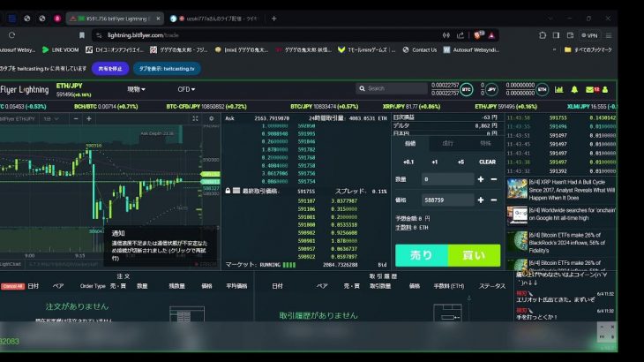Click CLEAR to reset quantity
Screen dimensions: 644x362
pos(488,162)
